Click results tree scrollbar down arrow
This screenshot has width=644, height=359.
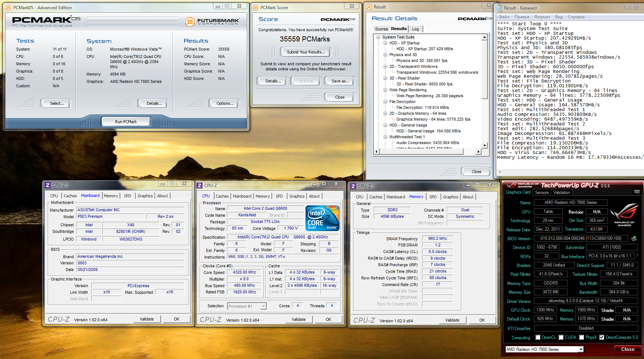484,146
